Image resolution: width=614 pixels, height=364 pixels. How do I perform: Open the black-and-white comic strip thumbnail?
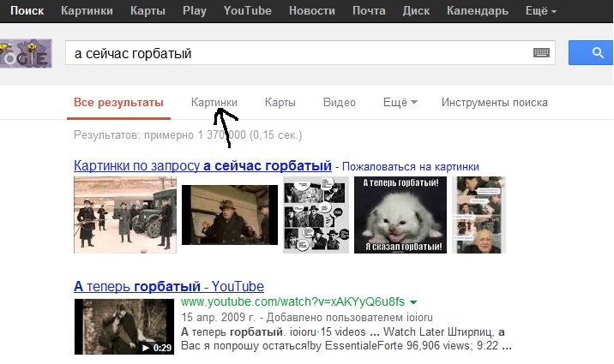coord(316,215)
